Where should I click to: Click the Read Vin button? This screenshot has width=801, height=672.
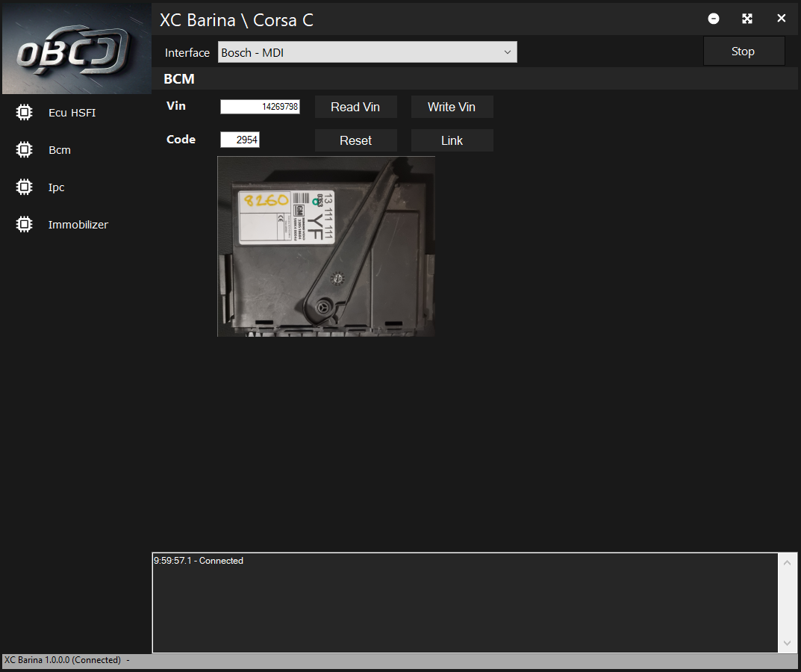point(355,107)
